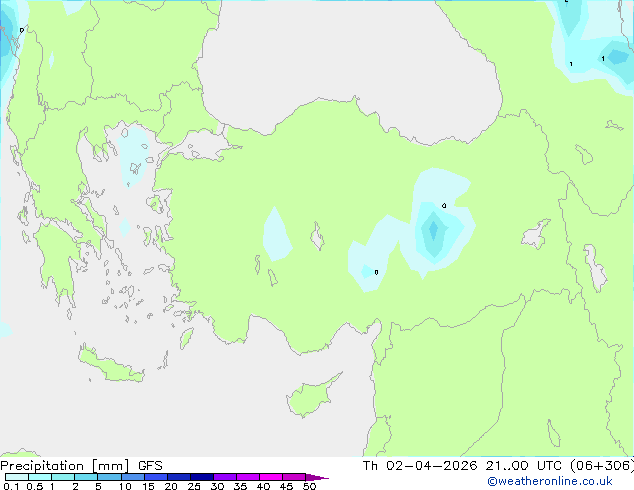Click the 40–45 mm magenta swatch
This screenshot has width=634, height=490.
coord(271,477)
